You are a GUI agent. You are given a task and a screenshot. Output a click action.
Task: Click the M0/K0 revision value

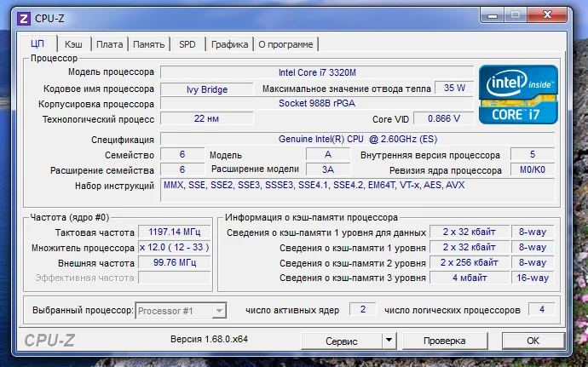(x=533, y=169)
